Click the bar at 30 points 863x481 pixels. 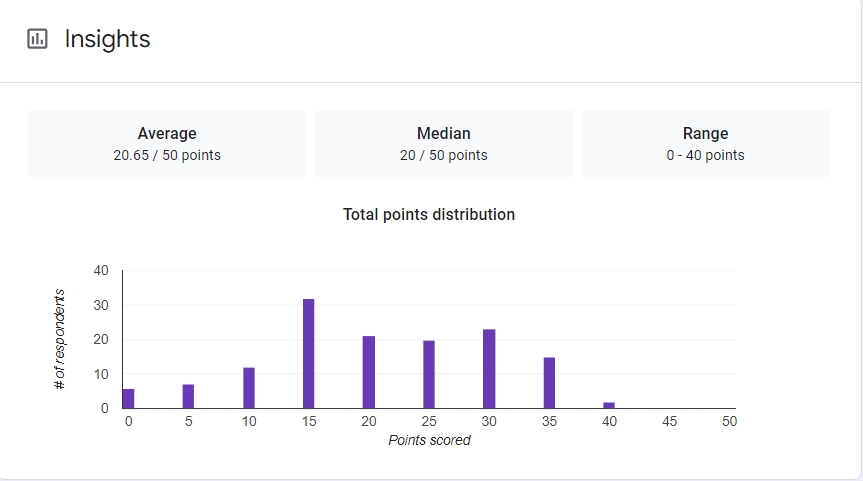489,369
